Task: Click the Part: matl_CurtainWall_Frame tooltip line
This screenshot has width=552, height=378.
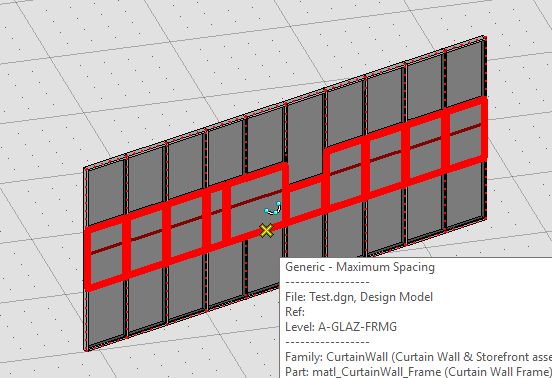Action: (418, 371)
